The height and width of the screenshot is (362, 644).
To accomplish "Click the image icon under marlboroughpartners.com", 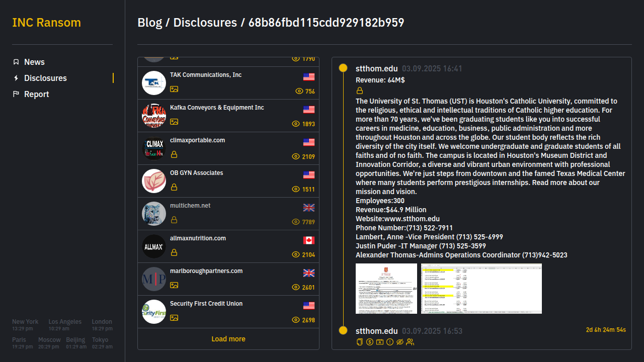I will [174, 285].
